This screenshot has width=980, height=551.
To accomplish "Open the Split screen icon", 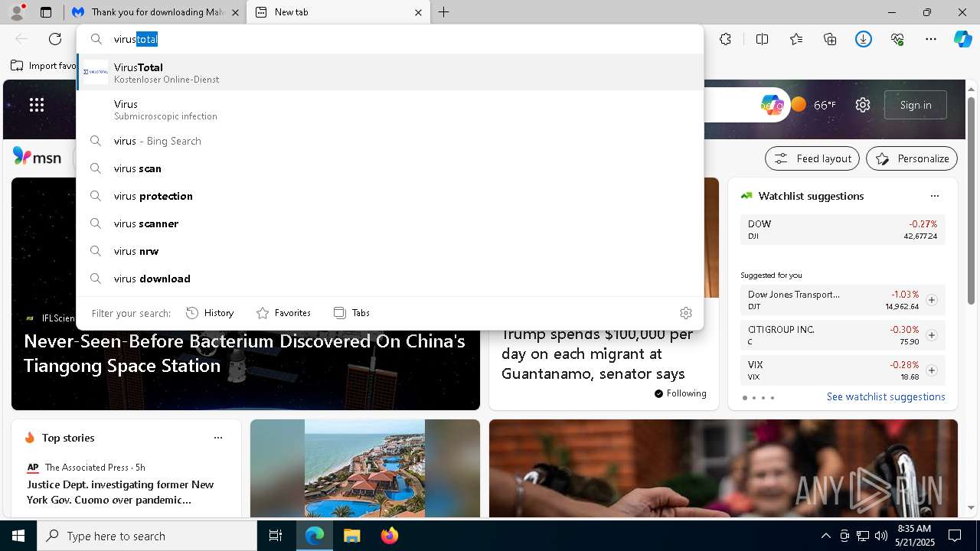I will [762, 39].
